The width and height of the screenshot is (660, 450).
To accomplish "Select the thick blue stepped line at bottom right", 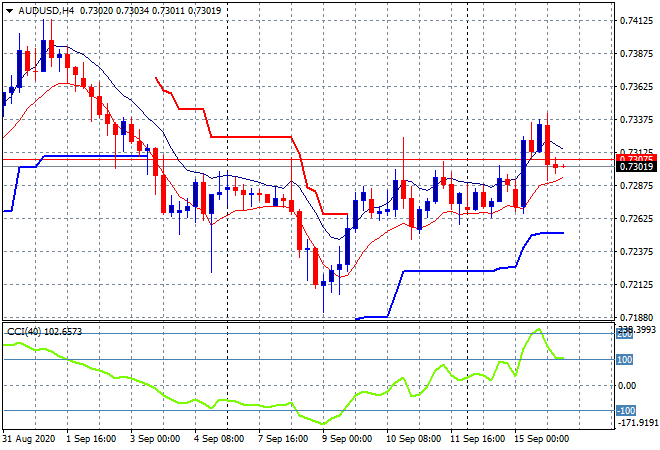I will [x=545, y=233].
